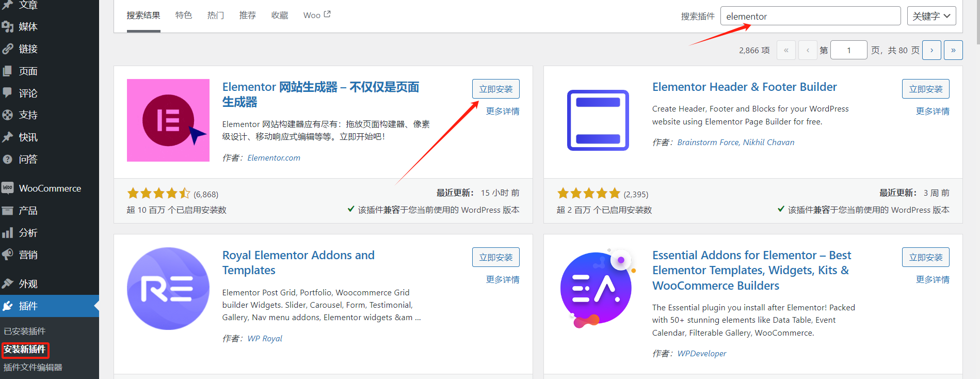Switch to the 热门 popular tab
980x379 pixels.
tap(216, 15)
